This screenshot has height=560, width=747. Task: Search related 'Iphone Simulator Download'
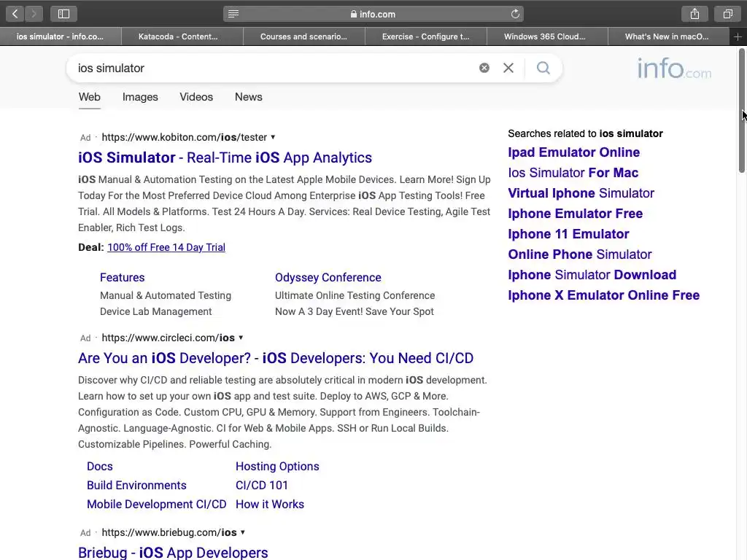click(x=592, y=275)
